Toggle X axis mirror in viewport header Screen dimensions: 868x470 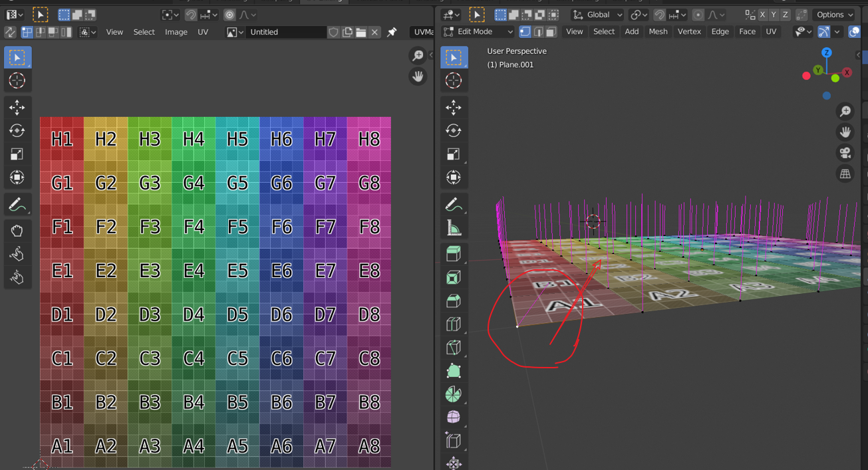pyautogui.click(x=762, y=15)
